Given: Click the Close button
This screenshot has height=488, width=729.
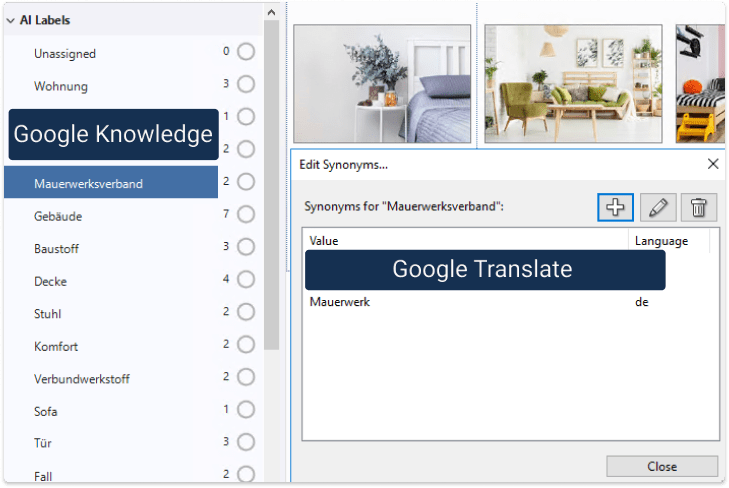Looking at the screenshot, I should [662, 466].
